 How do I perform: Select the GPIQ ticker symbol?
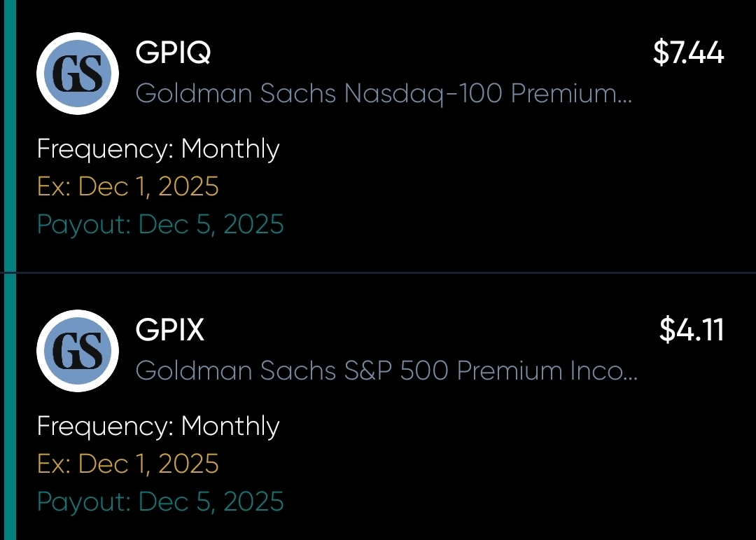(173, 52)
